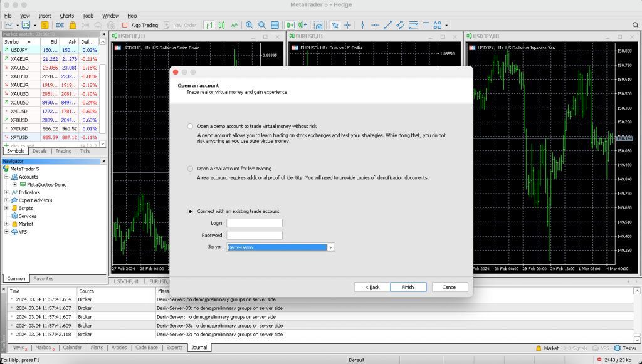Select 'Connect with an existing trade account'
Viewport: 642px width, 364px height.
[191, 212]
